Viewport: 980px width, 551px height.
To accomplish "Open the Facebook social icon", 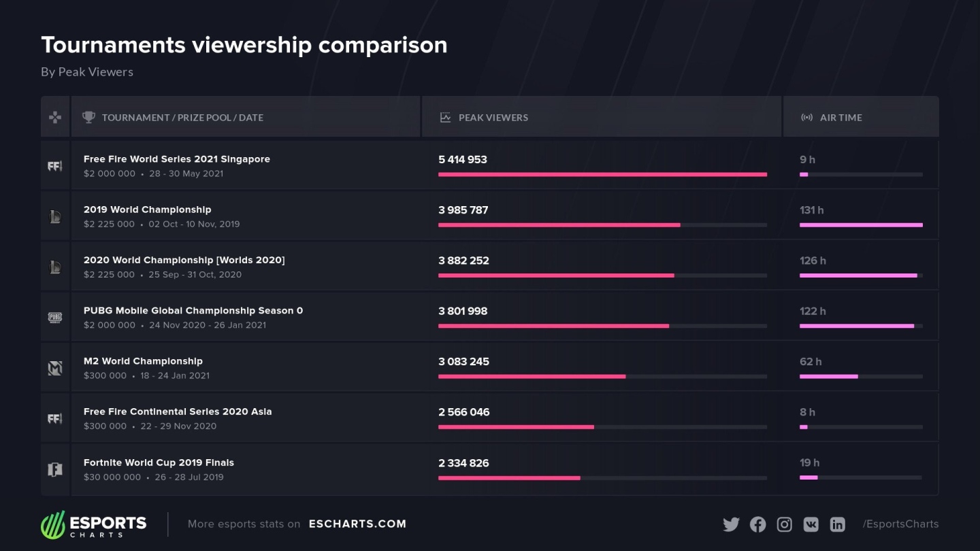I will (x=757, y=524).
